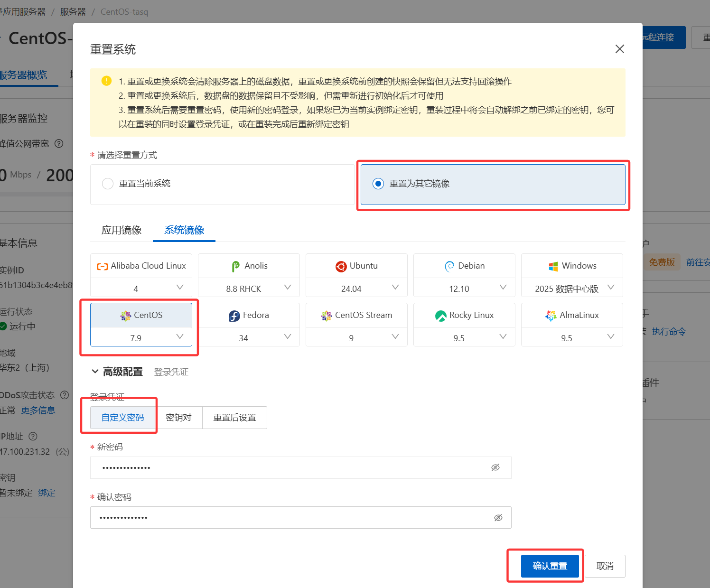Click the CentOS logo icon
The width and height of the screenshot is (710, 588).
(126, 316)
